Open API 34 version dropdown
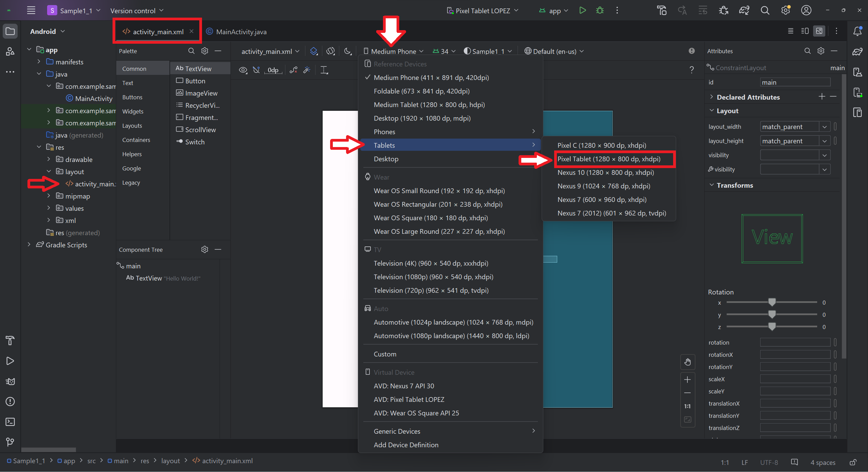 pyautogui.click(x=444, y=51)
